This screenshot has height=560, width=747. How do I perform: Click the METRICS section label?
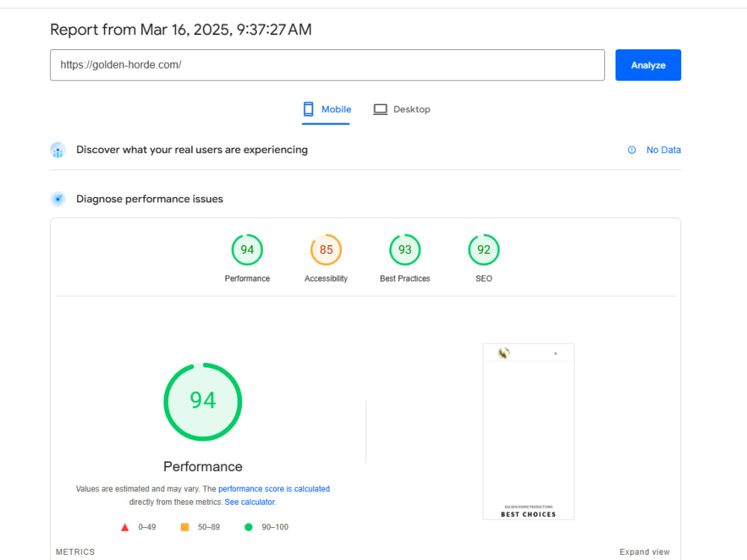pyautogui.click(x=75, y=552)
